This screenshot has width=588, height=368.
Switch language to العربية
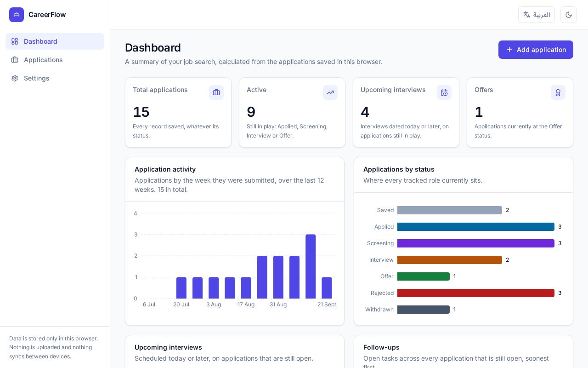pyautogui.click(x=537, y=15)
